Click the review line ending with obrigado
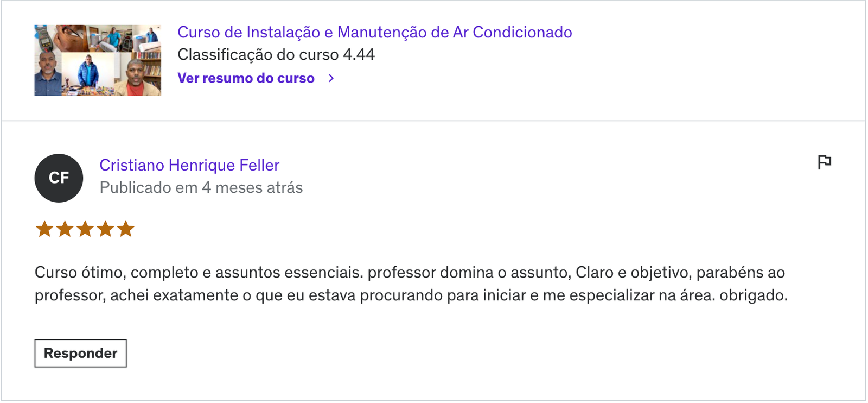 point(411,295)
